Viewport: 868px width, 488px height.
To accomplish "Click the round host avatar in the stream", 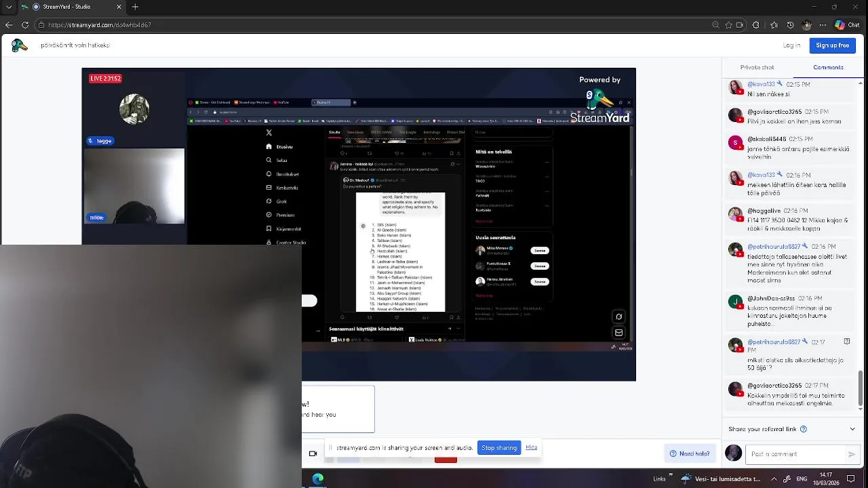I will coord(134,108).
